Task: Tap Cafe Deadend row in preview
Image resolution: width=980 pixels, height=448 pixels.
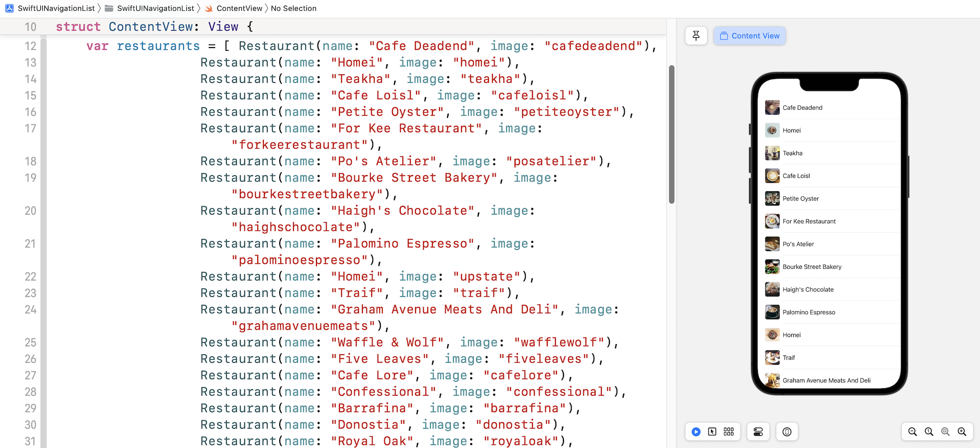Action: (829, 108)
